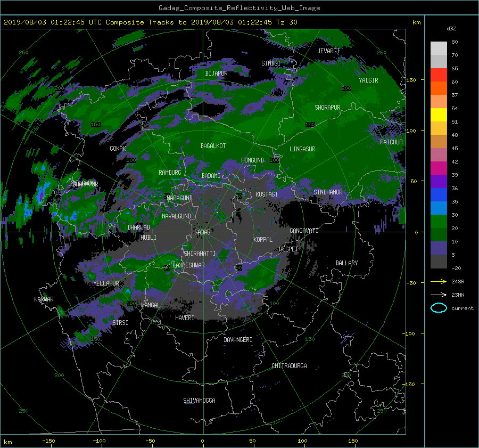The width and height of the screenshot is (479, 448).
Task: Click the SINDGI city label
Action: pyautogui.click(x=271, y=63)
